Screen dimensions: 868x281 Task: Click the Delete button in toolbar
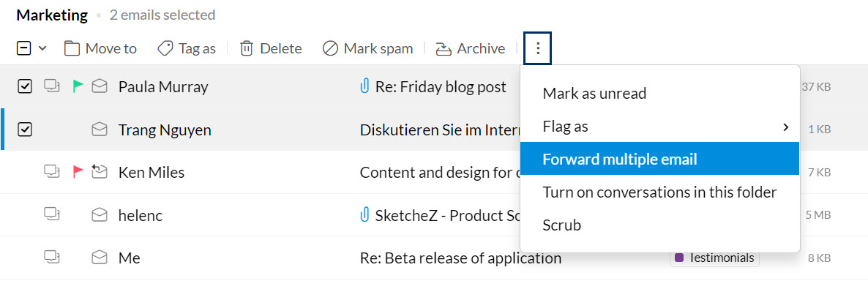click(x=271, y=49)
